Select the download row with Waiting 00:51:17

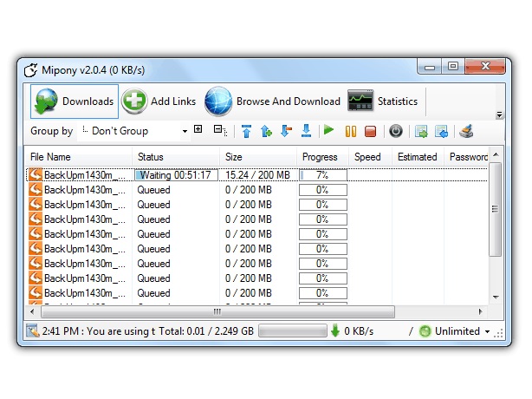click(x=256, y=175)
